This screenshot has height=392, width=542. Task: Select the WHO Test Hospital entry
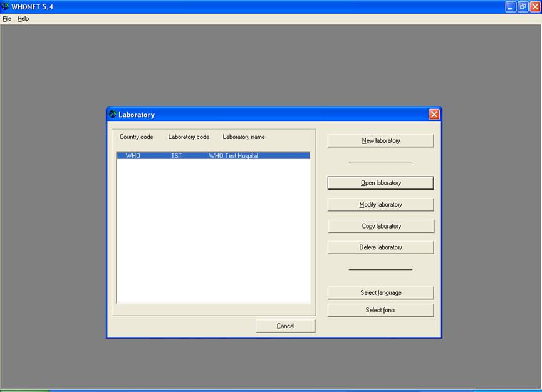tap(213, 155)
